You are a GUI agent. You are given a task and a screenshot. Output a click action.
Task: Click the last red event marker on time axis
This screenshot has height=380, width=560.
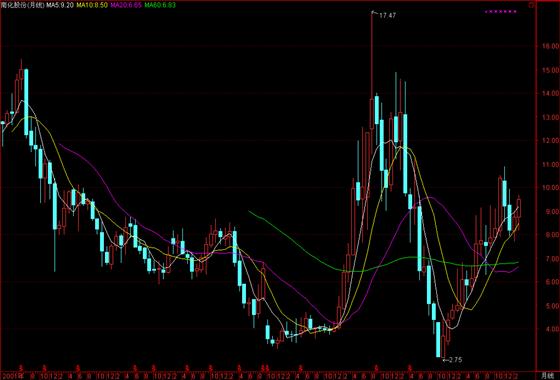pos(410,367)
